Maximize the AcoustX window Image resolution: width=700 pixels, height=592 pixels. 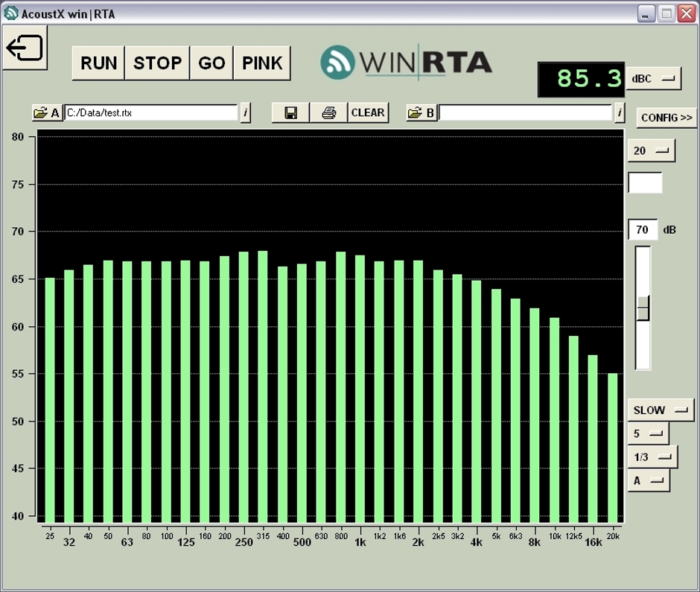[666, 14]
